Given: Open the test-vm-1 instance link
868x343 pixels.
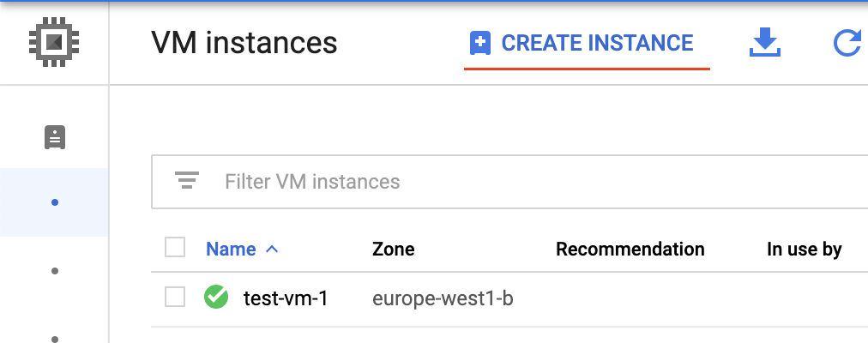Looking at the screenshot, I should (286, 298).
